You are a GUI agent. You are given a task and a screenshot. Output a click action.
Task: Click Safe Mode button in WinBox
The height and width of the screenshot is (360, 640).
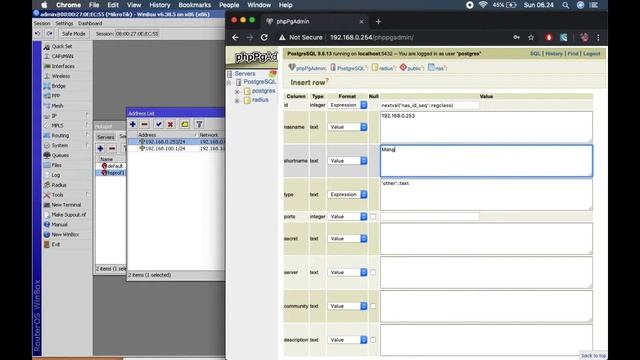pyautogui.click(x=73, y=33)
